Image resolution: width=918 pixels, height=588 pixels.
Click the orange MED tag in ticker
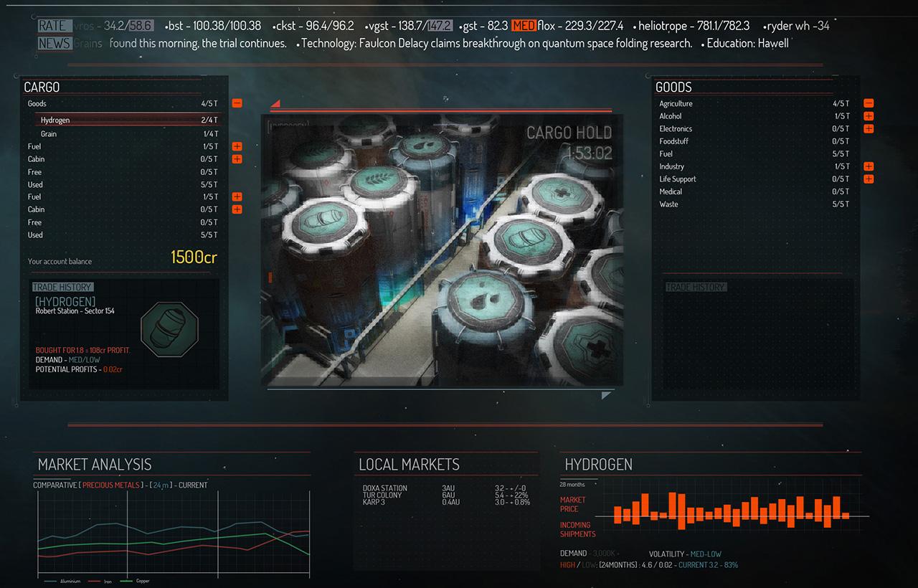coord(524,26)
